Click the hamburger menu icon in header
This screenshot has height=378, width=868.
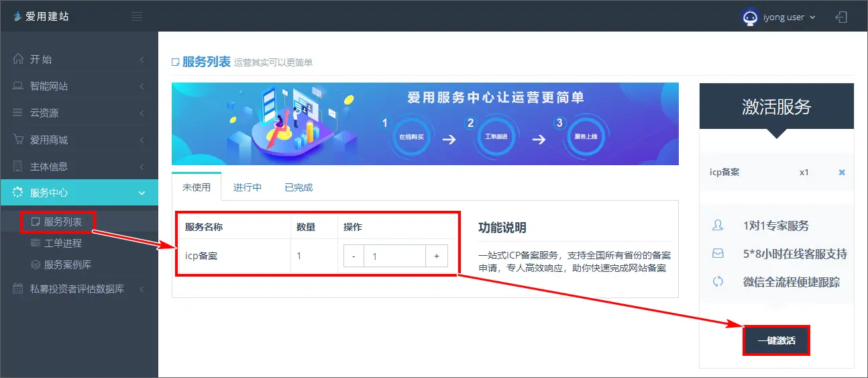tap(137, 17)
